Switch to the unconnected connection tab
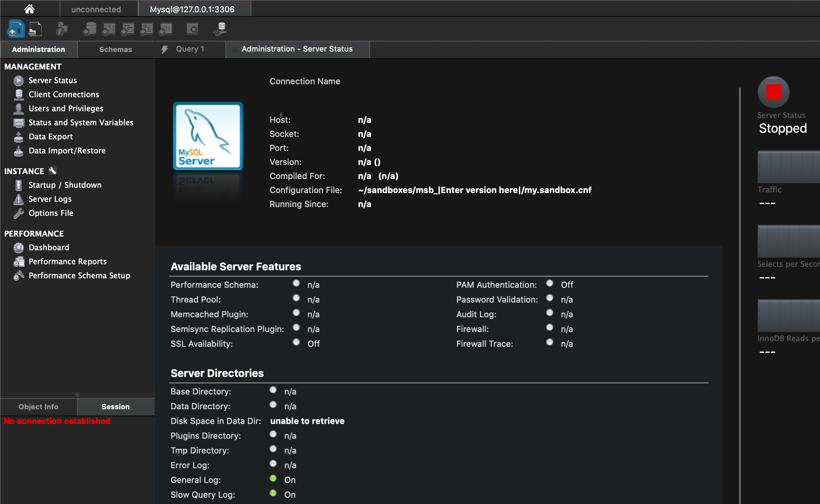820x504 pixels. (x=96, y=9)
